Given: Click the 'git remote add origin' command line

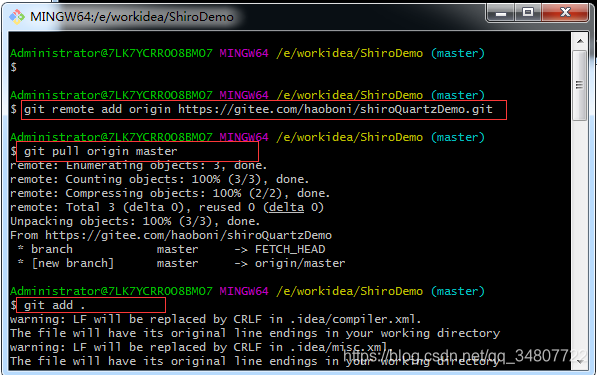Looking at the screenshot, I should pos(259,110).
